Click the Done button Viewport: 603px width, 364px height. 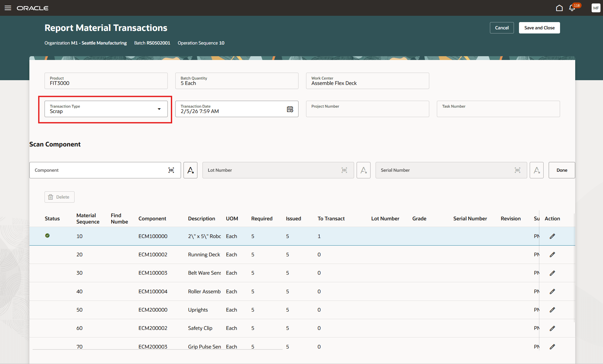click(x=561, y=170)
